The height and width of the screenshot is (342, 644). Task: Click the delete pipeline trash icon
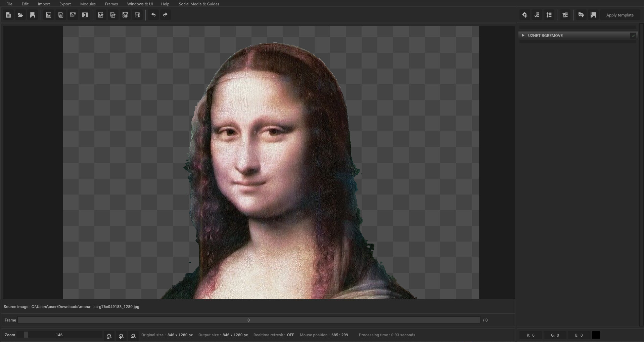coord(565,15)
